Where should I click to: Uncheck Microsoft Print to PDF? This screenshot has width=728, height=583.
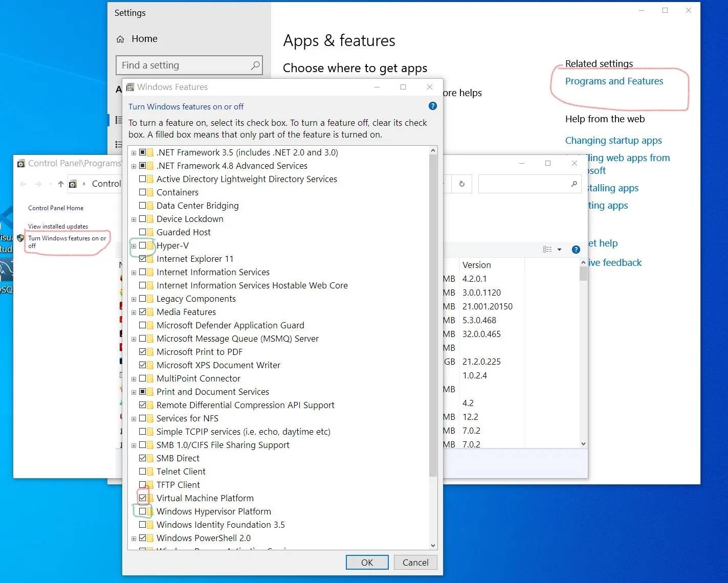coord(143,352)
